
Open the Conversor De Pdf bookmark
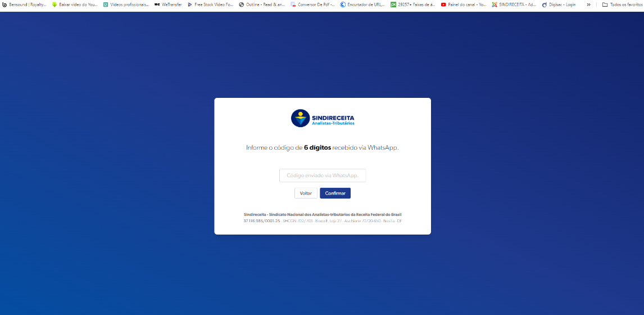[316, 4]
